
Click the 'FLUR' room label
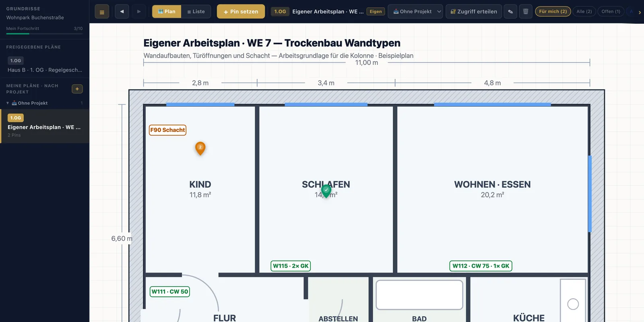point(225,318)
